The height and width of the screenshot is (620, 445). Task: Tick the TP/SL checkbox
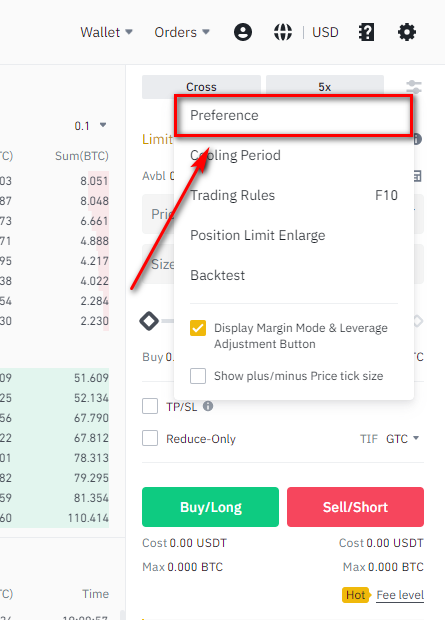[150, 406]
